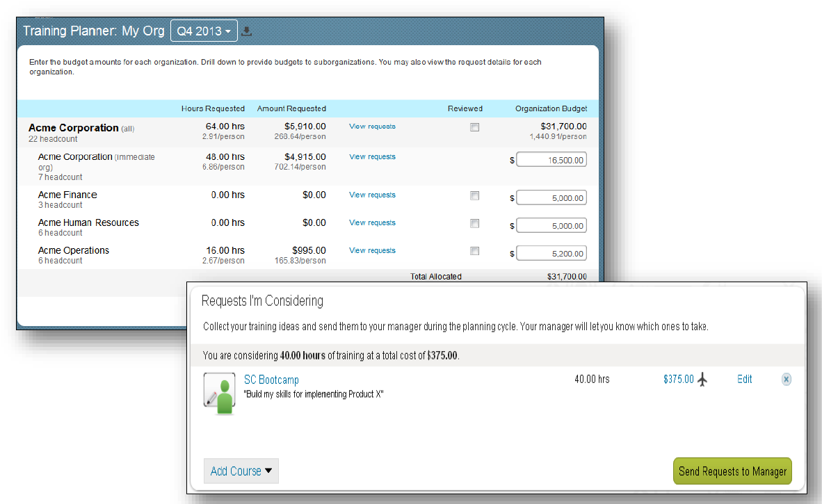This screenshot has width=822, height=504.
Task: Check Reviewed box for Acme Corporation (all)
Action: coord(474,127)
